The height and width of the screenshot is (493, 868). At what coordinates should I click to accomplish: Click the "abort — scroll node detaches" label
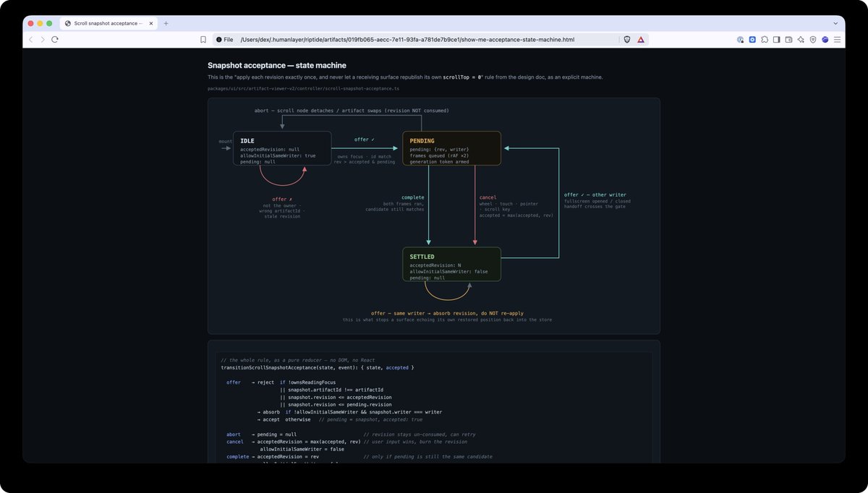pos(352,111)
